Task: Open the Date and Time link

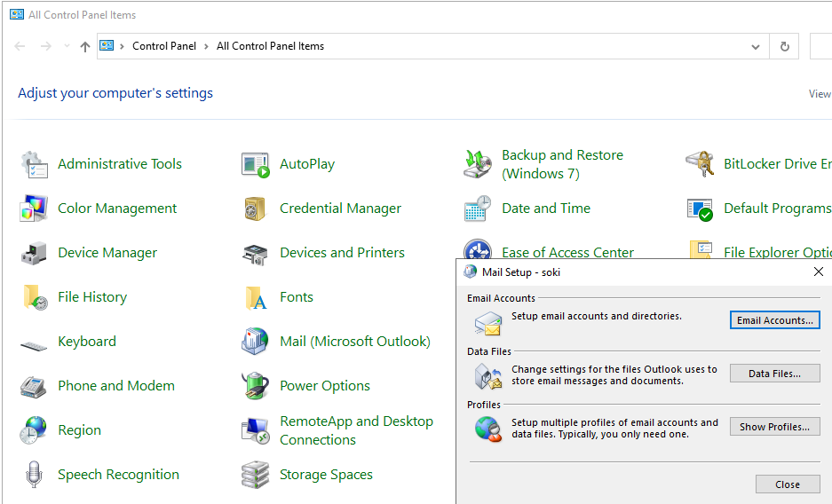Action: click(x=546, y=209)
